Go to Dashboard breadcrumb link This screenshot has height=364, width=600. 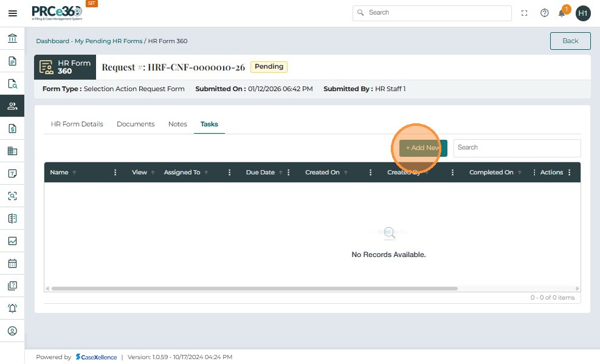(52, 41)
